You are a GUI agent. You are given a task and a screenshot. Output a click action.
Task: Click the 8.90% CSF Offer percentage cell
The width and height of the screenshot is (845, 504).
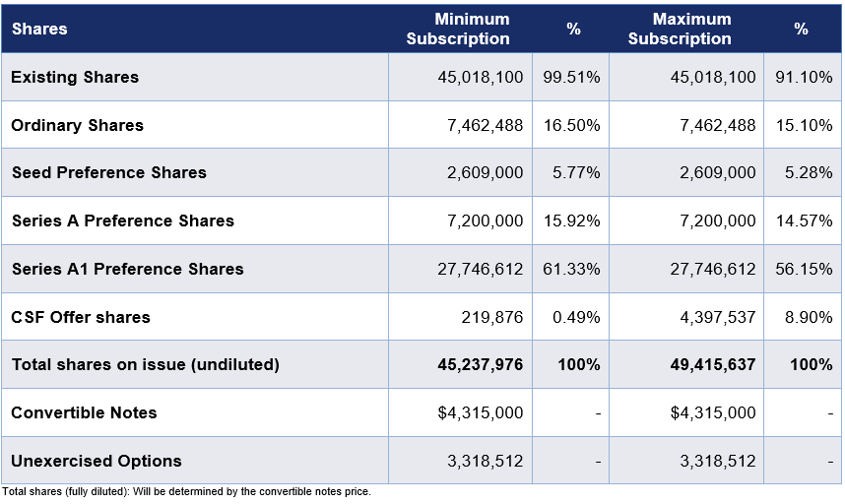point(808,317)
